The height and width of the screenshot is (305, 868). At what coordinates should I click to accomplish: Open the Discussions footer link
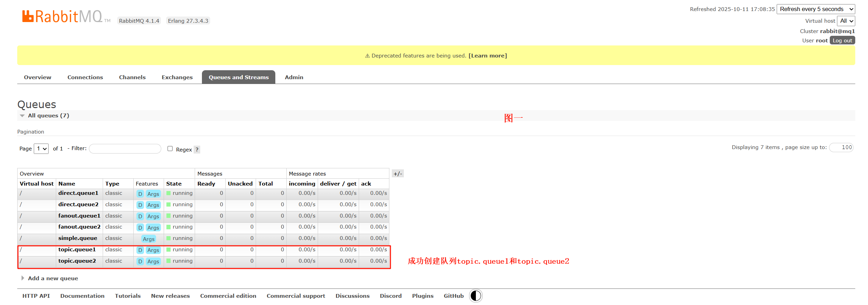click(x=353, y=296)
